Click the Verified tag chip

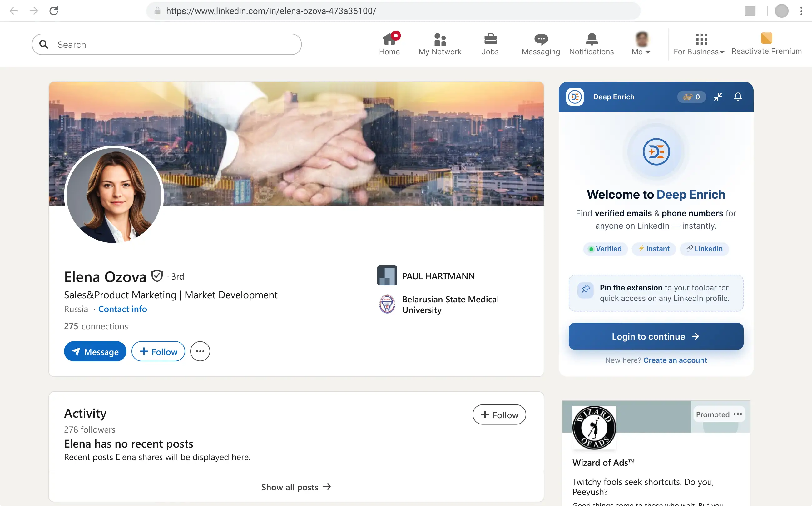tap(605, 249)
